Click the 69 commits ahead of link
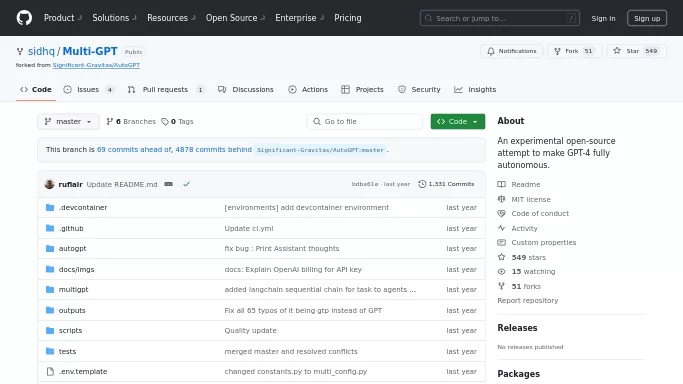The image size is (683, 384). point(134,149)
